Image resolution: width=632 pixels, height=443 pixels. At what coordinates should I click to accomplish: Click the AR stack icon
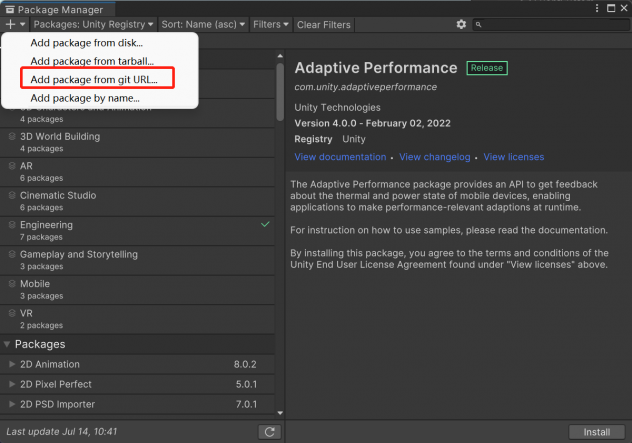click(x=12, y=166)
